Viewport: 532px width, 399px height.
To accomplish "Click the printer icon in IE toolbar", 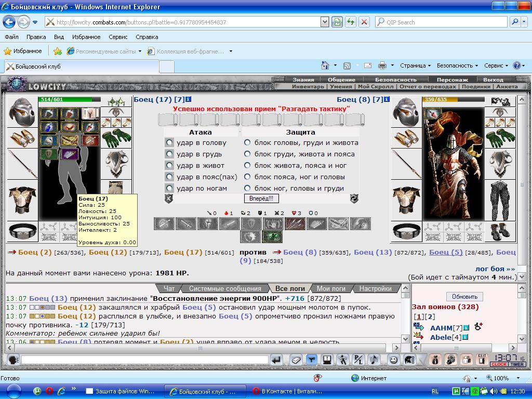I will pos(382,65).
